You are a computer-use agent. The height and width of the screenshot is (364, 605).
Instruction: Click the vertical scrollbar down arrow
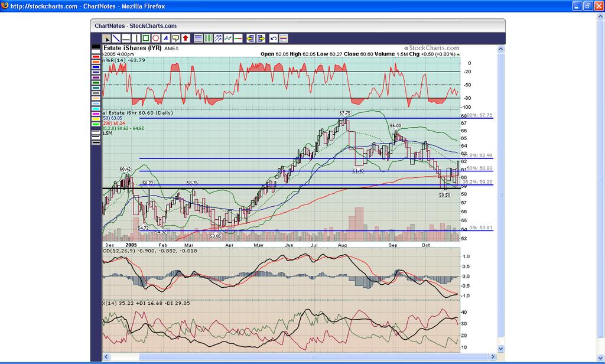coord(501,348)
